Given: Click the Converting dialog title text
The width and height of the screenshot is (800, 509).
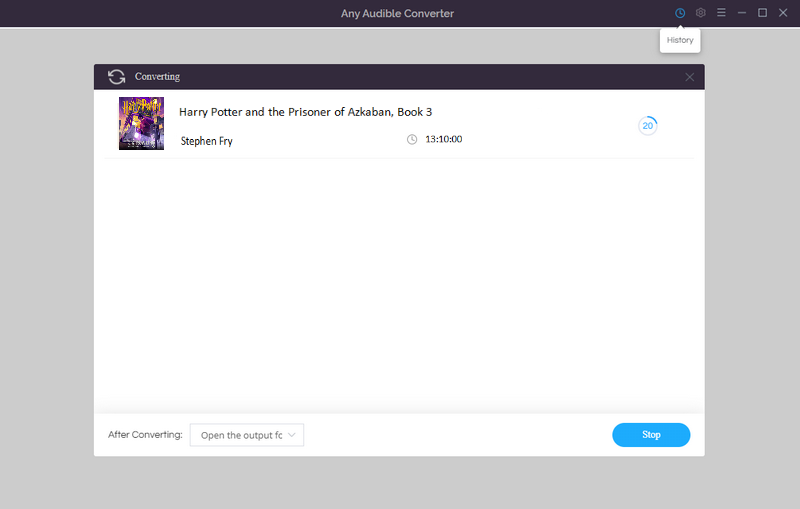Looking at the screenshot, I should (x=157, y=77).
